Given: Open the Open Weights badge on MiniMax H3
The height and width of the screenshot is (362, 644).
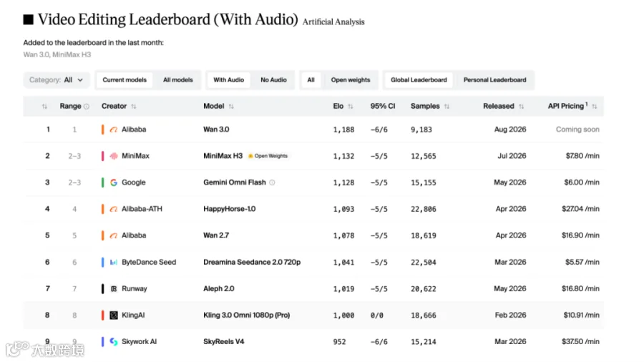Looking at the screenshot, I should click(268, 156).
